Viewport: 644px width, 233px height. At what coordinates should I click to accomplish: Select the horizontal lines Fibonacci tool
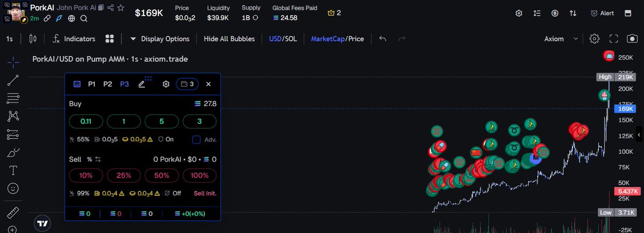point(13,98)
